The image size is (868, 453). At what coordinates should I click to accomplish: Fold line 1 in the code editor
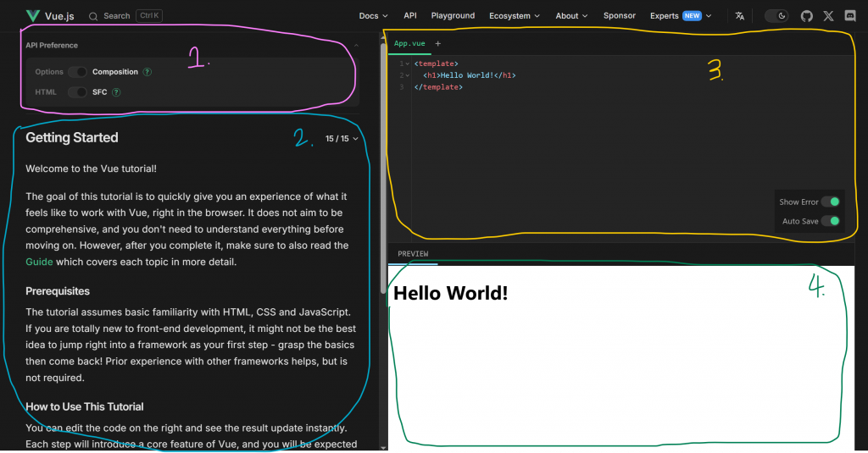pos(408,64)
